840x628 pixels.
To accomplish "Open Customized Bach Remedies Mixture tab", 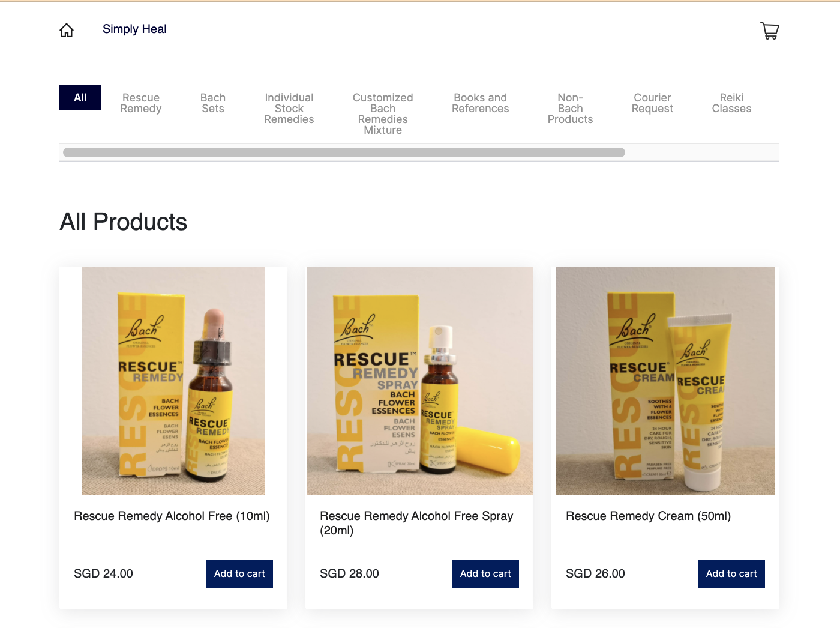I will coord(383,114).
